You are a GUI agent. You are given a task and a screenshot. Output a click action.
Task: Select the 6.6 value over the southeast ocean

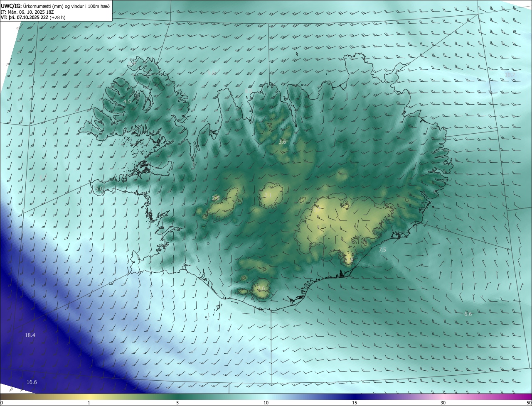point(468,314)
